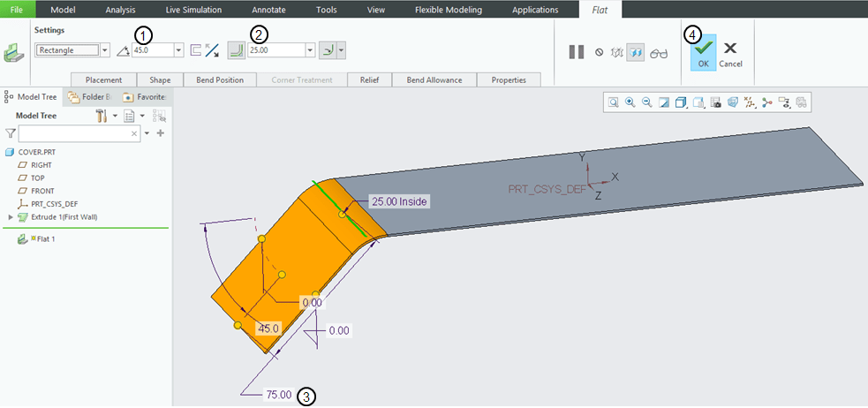Click OK to accept the flat wall
The image size is (868, 408).
point(702,52)
